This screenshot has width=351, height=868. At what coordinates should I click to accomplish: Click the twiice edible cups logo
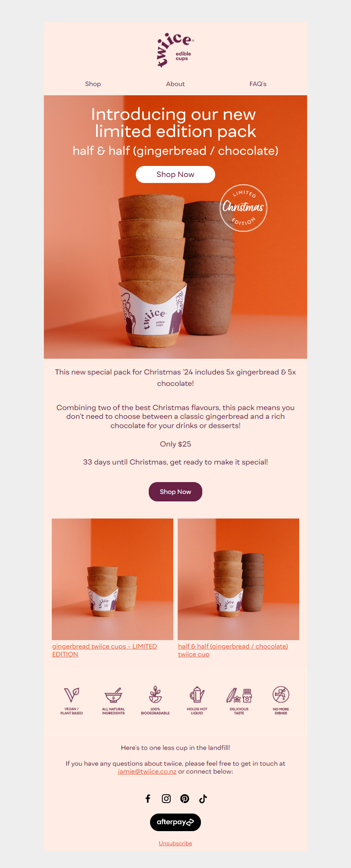coord(175,50)
